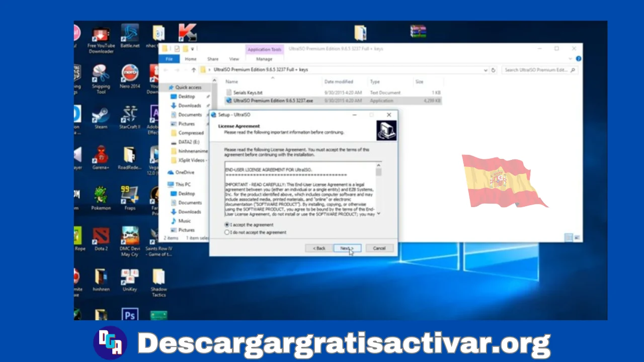644x362 pixels.
Task: Launch the Pokemon desktop shortcut
Action: click(x=101, y=199)
